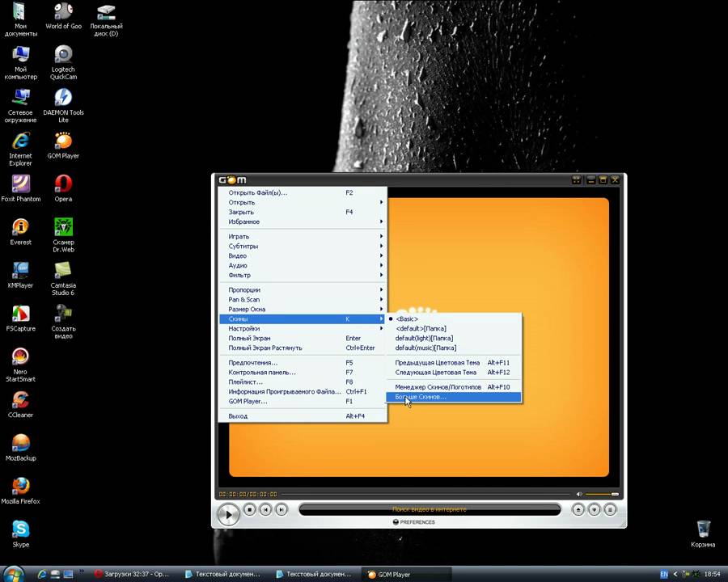Open 'Предпочтения…' from the menu

tap(303, 362)
